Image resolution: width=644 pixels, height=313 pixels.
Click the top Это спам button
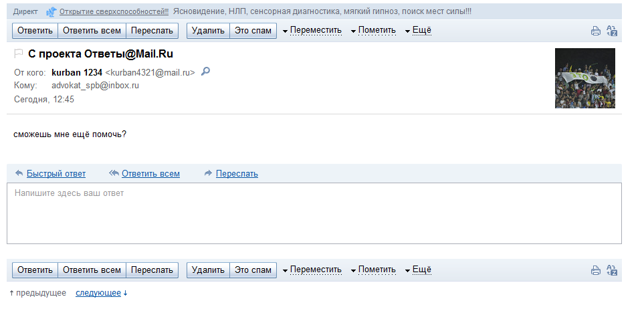click(x=253, y=30)
